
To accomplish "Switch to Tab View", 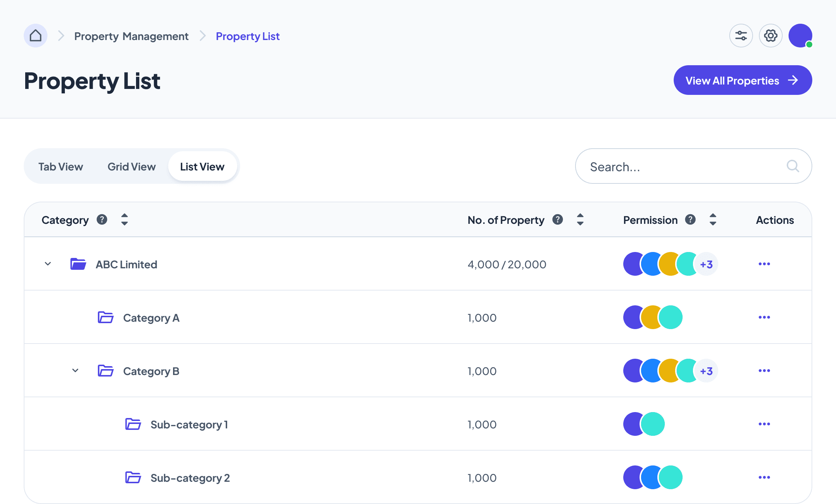I will tap(61, 167).
